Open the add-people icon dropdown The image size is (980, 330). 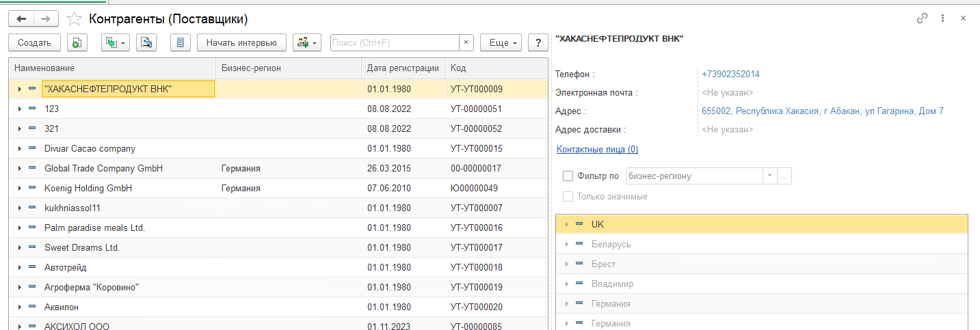click(x=307, y=42)
